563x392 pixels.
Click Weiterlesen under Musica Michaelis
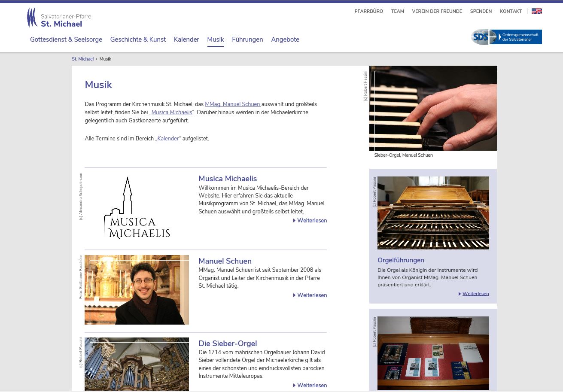tap(312, 221)
